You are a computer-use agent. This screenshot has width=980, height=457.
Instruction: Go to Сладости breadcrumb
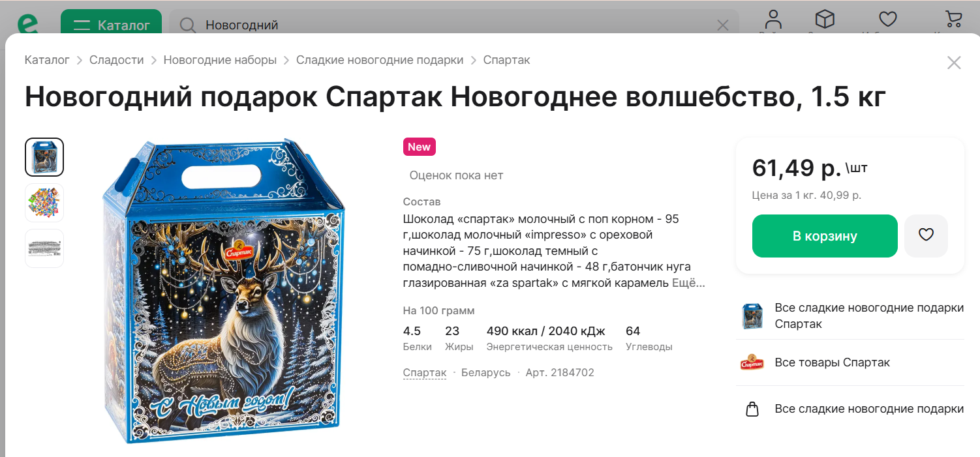coord(116,60)
